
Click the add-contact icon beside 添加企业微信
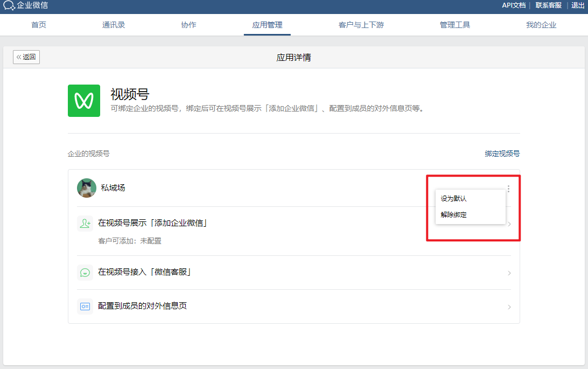tap(85, 224)
